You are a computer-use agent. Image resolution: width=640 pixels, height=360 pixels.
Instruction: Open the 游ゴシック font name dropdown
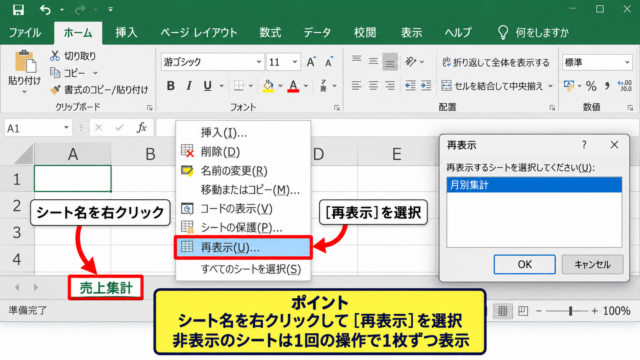click(x=259, y=62)
